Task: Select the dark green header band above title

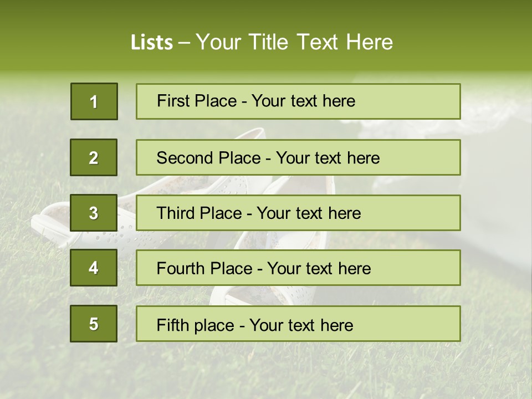Action: pos(266,12)
